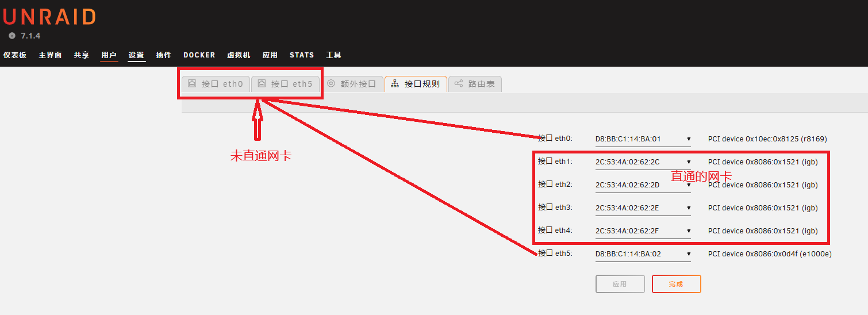Open eth2 MAC address dropdown 2C:53:4A:02:62:2D

pos(643,185)
